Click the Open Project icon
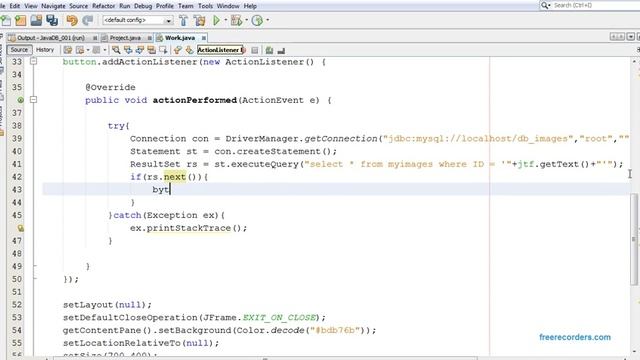The image size is (640, 360). coord(36,20)
